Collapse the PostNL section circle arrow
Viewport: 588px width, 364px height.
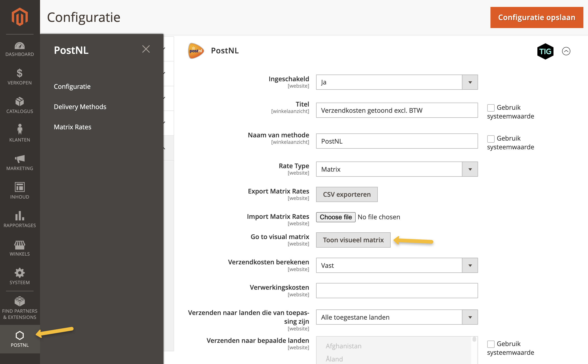click(x=566, y=51)
